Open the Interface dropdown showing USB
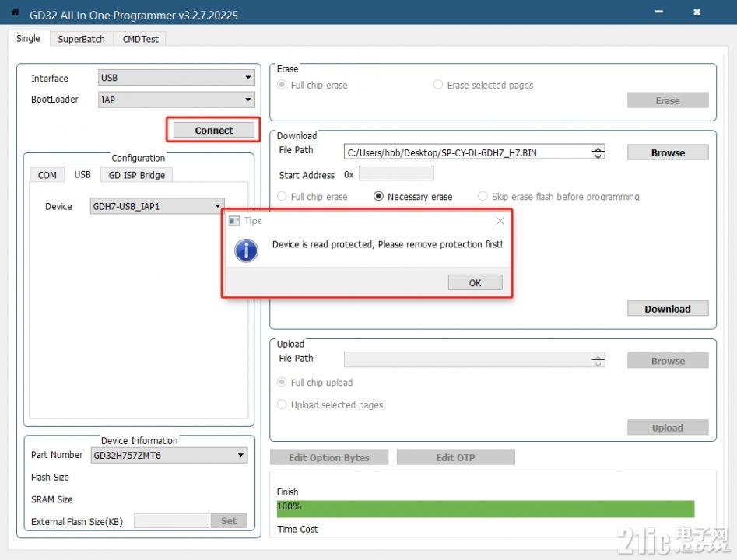 [x=176, y=78]
